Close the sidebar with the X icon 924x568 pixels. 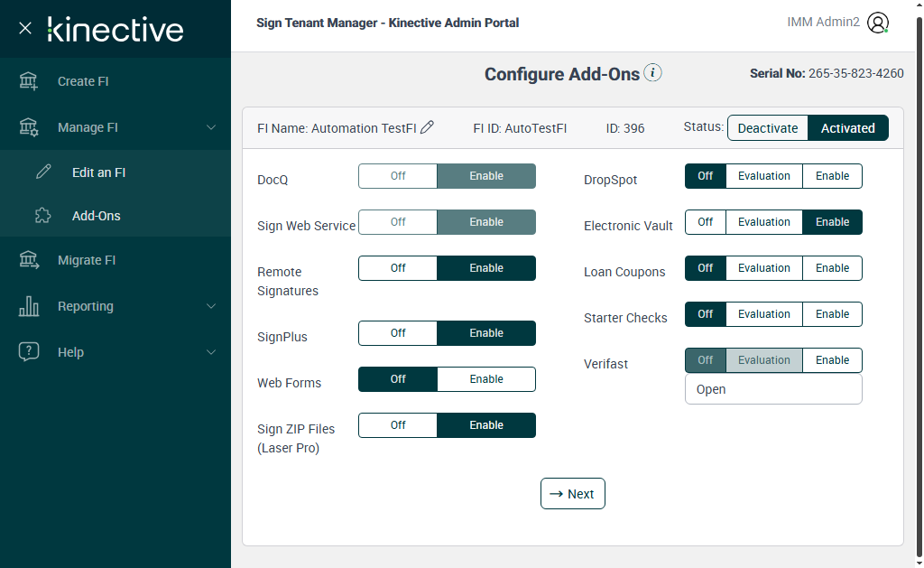tap(25, 28)
